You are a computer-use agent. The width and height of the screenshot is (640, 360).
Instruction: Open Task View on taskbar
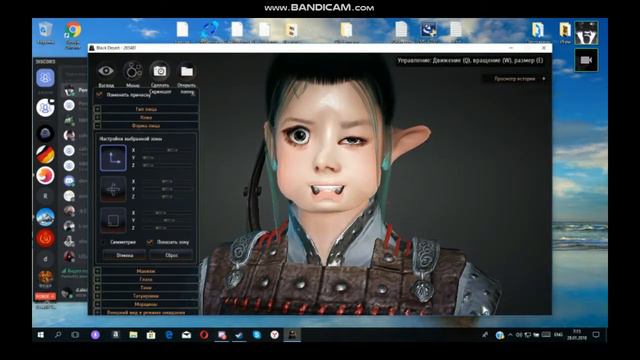pos(76,335)
